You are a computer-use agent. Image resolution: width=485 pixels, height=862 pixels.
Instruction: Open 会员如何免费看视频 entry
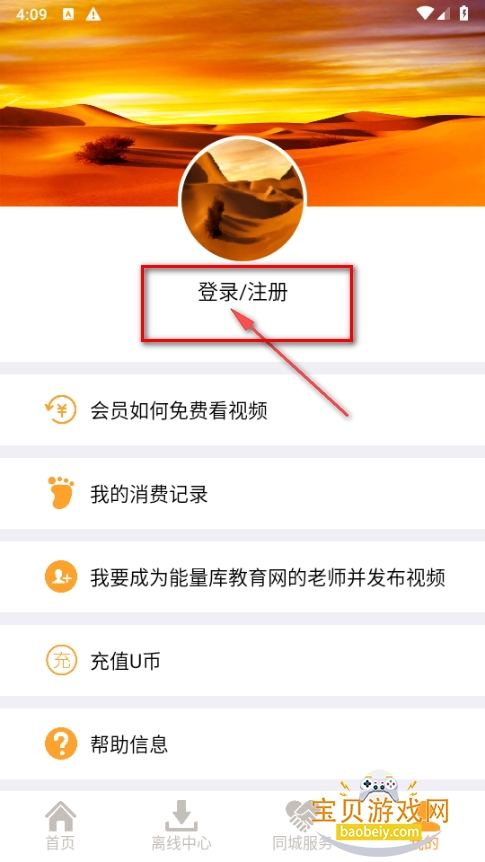[x=242, y=410]
